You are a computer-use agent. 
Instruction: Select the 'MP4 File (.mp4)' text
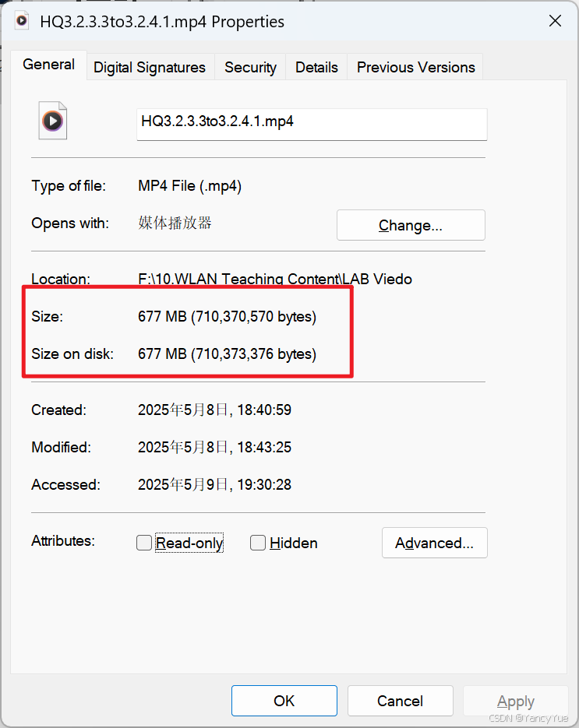pos(189,186)
